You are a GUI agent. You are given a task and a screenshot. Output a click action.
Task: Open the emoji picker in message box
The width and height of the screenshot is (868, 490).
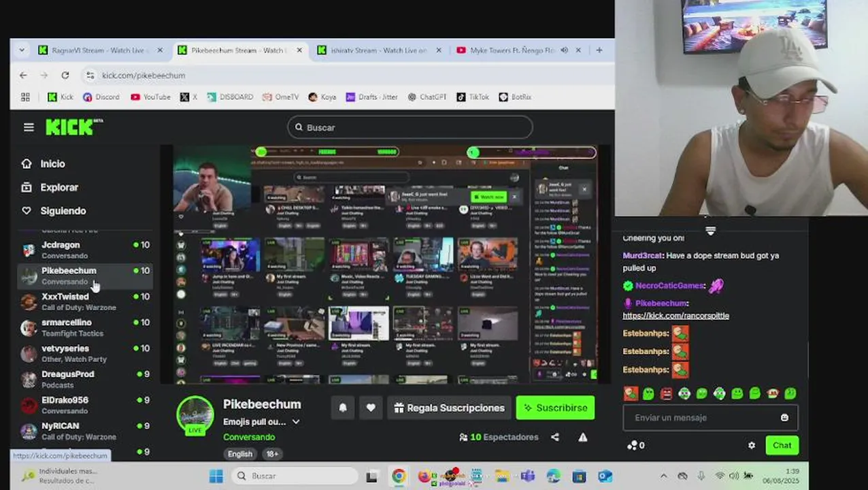coord(784,418)
